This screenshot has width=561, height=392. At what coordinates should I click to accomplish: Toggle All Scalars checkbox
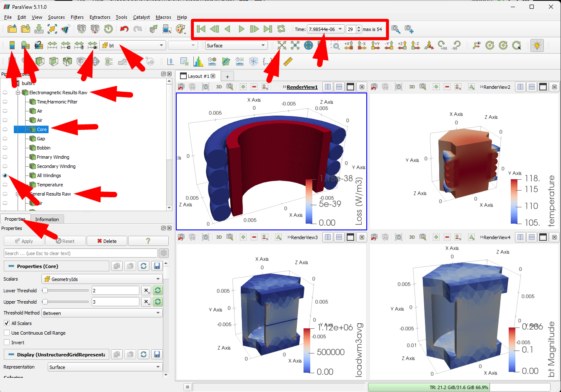click(7, 323)
